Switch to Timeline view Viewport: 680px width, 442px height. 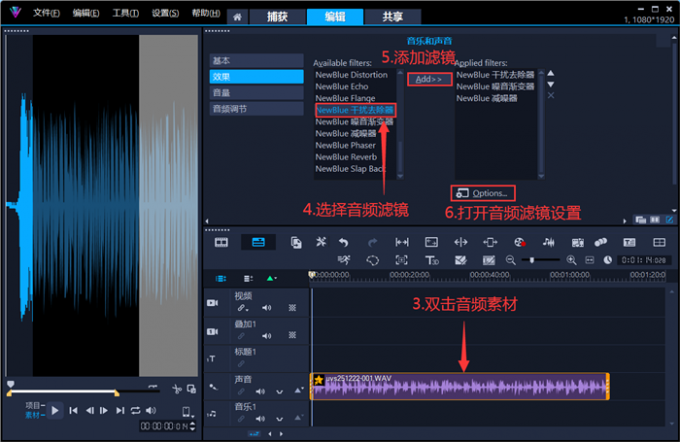pyautogui.click(x=258, y=242)
